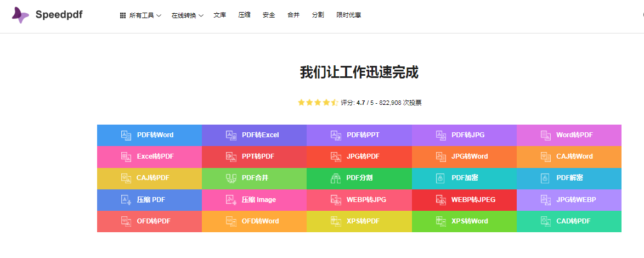644x258 pixels.
Task: Open the 合并 menu item
Action: tap(293, 15)
